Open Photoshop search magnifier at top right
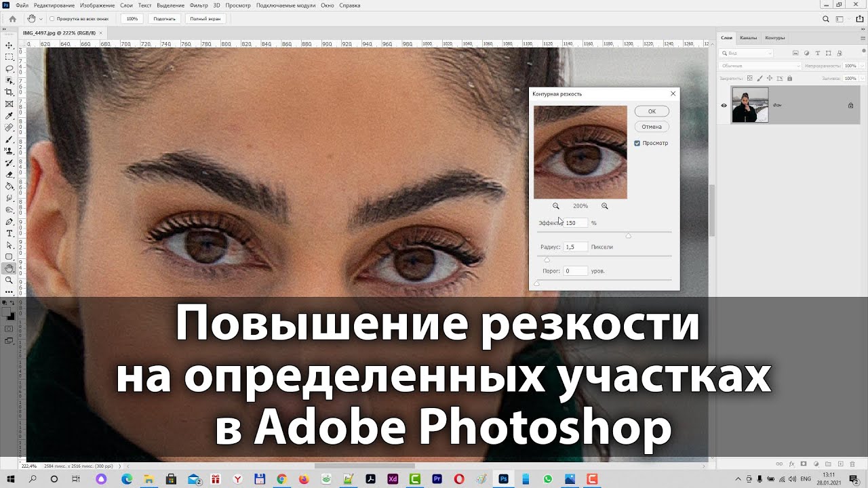 point(825,19)
